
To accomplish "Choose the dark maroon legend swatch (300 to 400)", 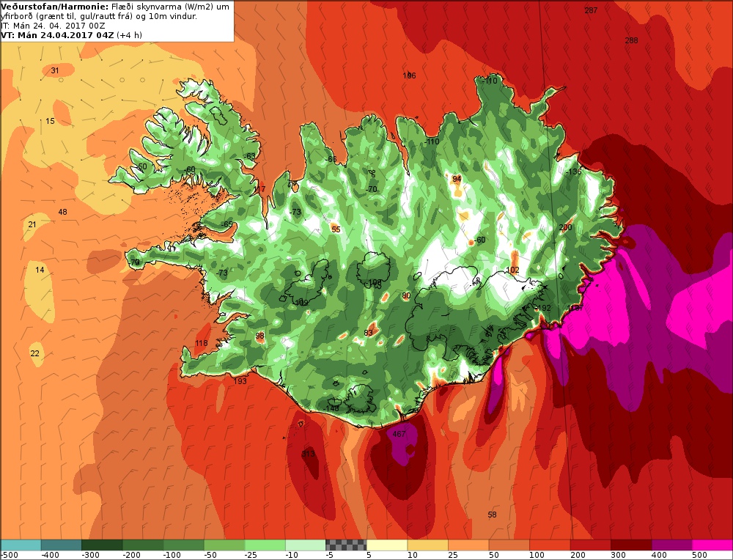I will 630,545.
